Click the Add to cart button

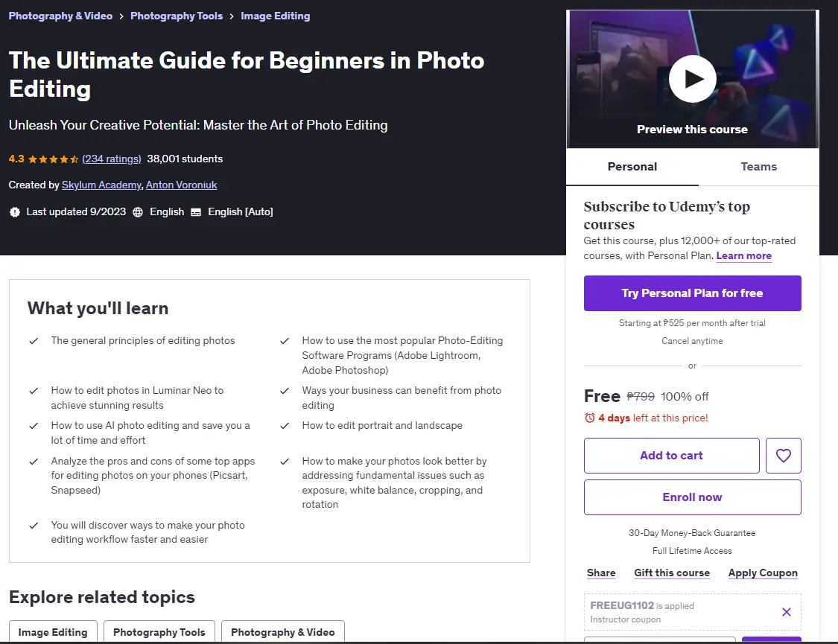[x=671, y=456]
